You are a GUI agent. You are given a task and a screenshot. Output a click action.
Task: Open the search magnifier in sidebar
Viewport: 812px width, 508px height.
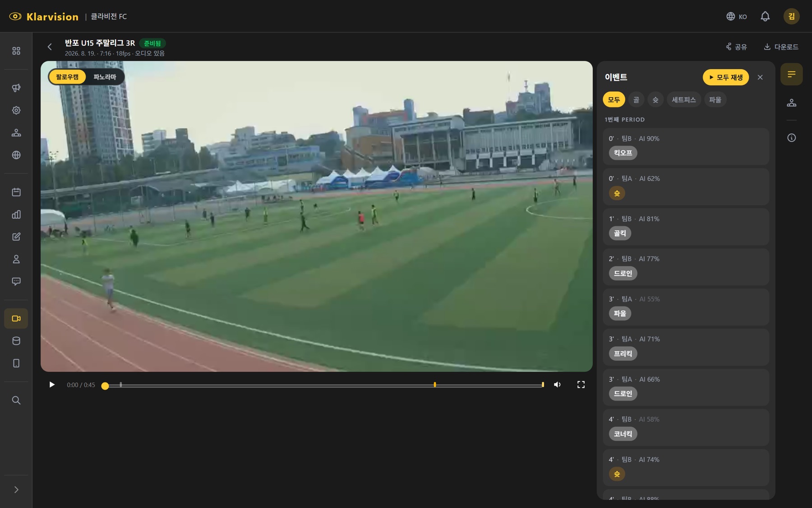coord(16,400)
